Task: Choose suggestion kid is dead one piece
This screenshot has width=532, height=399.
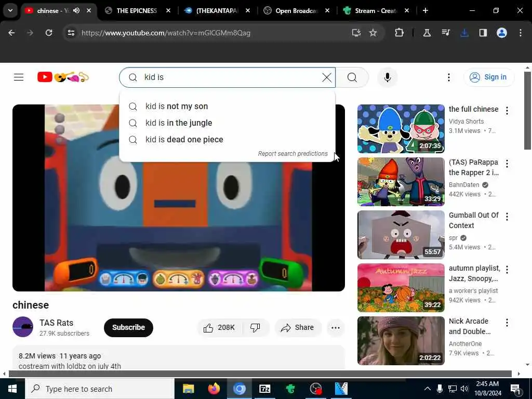Action: click(x=228, y=139)
